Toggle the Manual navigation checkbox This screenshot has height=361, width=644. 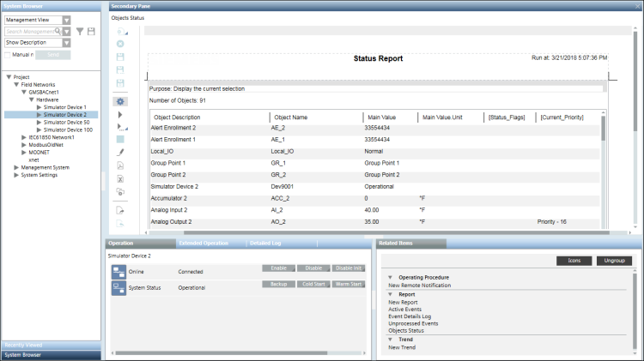8,55
